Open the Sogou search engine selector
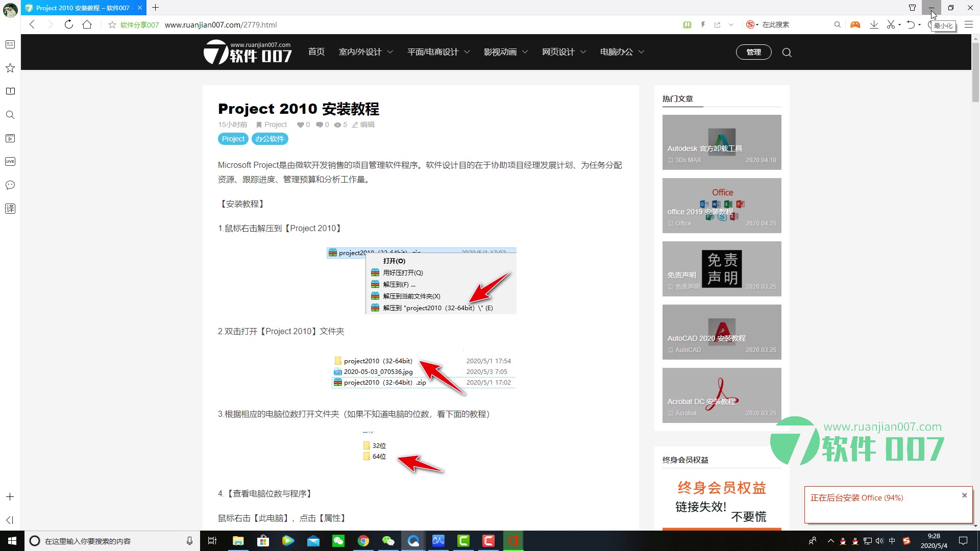Image resolution: width=980 pixels, height=551 pixels. [x=752, y=24]
